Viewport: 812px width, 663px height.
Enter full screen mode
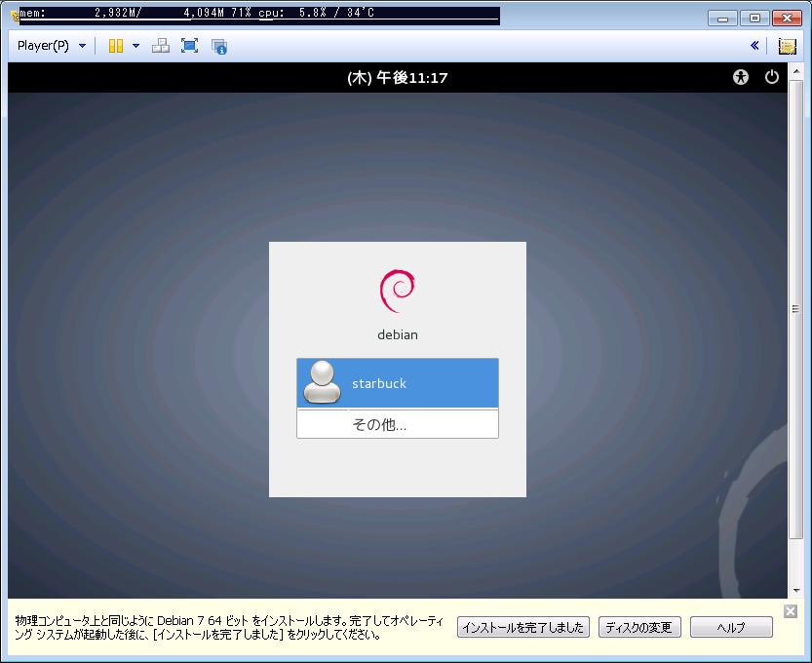pyautogui.click(x=189, y=46)
